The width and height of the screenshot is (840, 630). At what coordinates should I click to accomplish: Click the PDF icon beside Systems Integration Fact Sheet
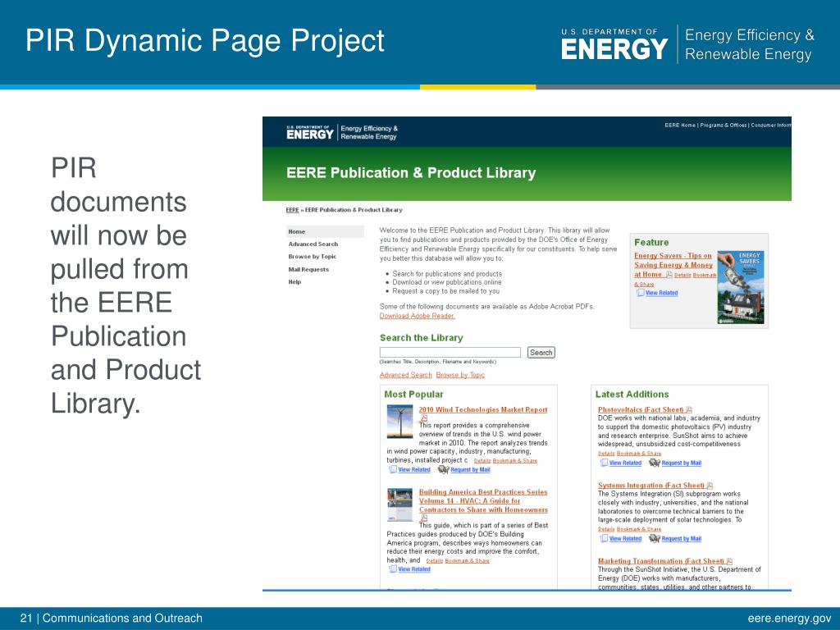pyautogui.click(x=710, y=486)
